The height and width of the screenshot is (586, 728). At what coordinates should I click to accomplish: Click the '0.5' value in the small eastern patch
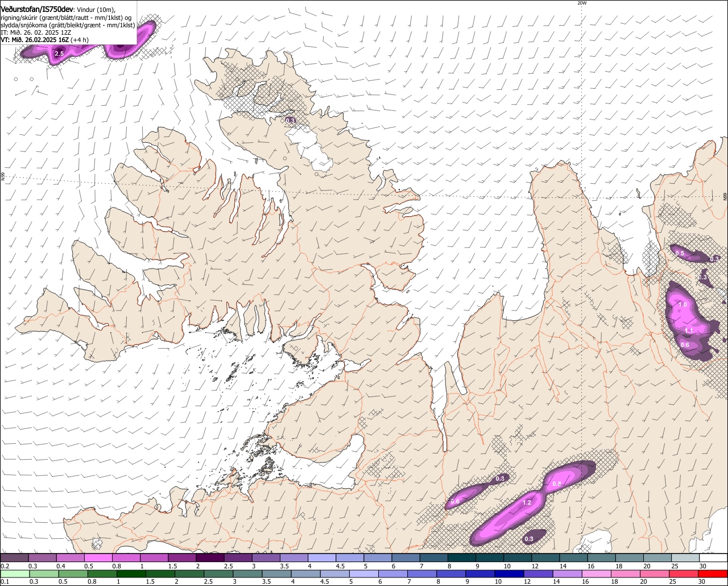[x=680, y=254]
